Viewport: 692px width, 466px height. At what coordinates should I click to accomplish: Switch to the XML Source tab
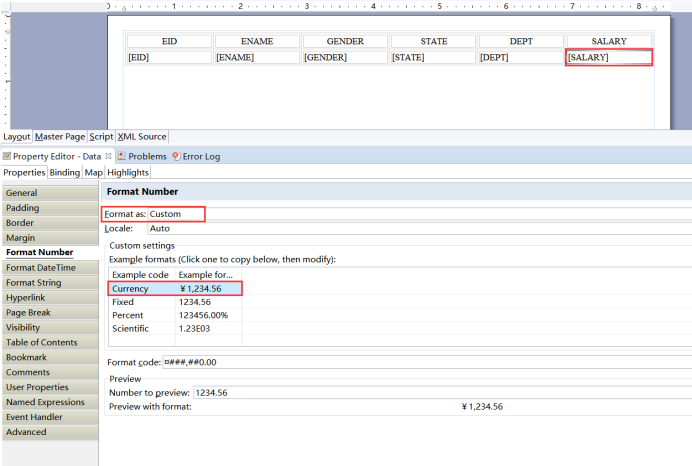[142, 136]
